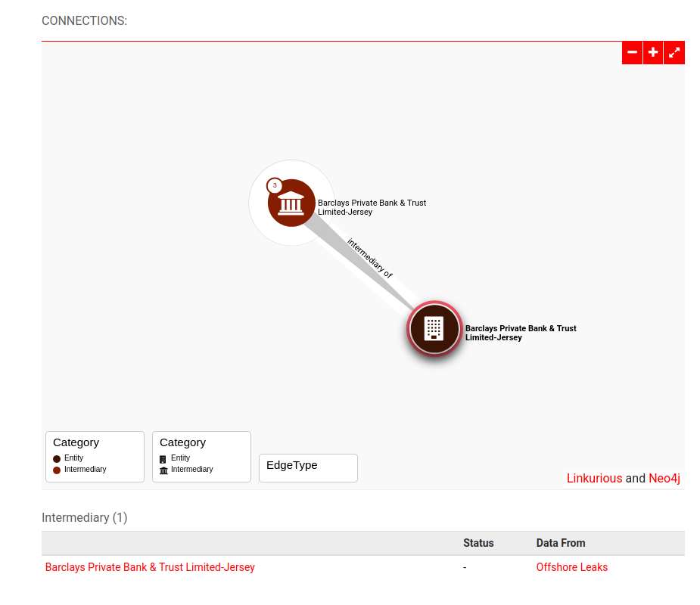Click the red Intermediary color dot in legend
The image size is (700, 605).
[x=57, y=470]
